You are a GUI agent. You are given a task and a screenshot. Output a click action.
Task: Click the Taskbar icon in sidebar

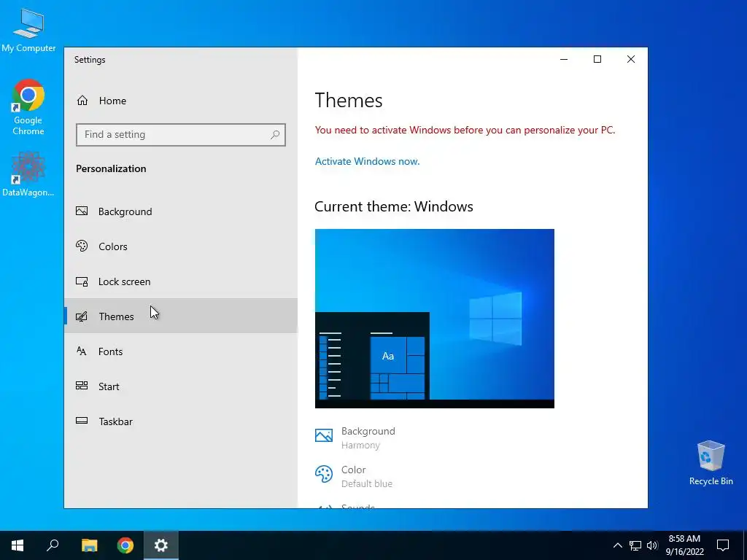coord(82,421)
